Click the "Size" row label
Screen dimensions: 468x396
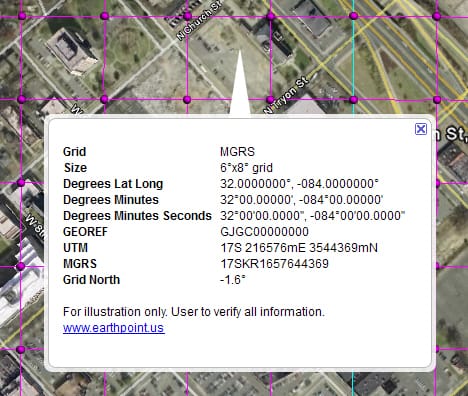pyautogui.click(x=75, y=168)
